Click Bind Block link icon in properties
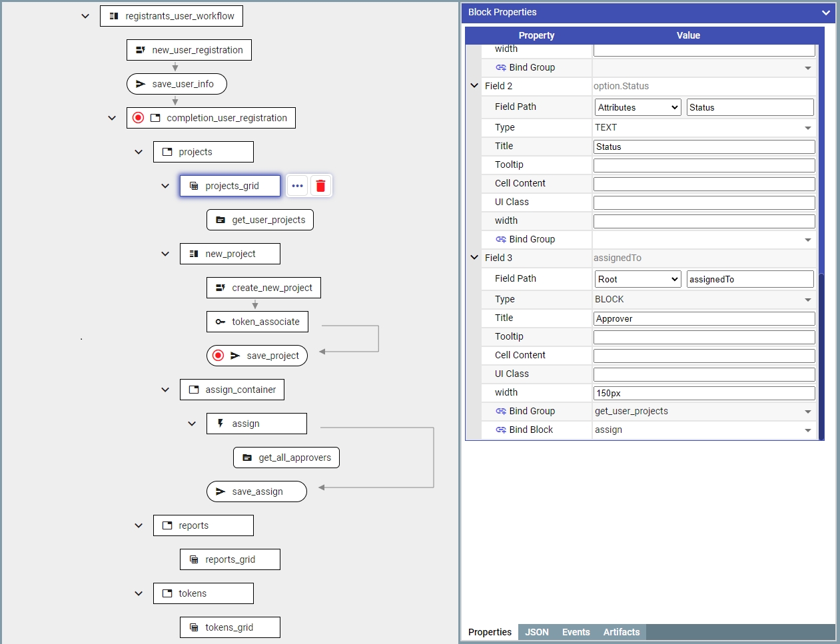840x644 pixels. 501,430
